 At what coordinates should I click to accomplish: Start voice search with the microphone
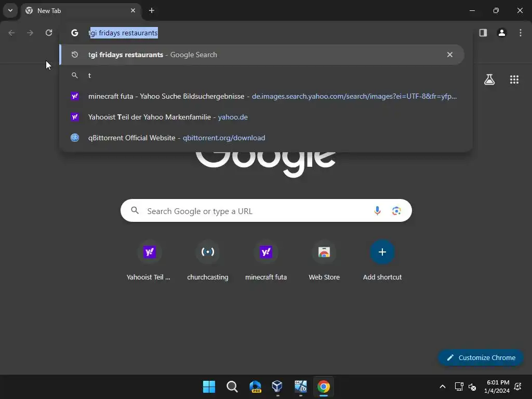(377, 211)
